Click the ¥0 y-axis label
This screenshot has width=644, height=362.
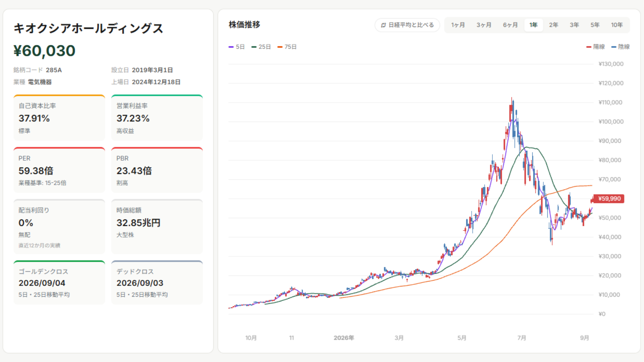(602, 314)
